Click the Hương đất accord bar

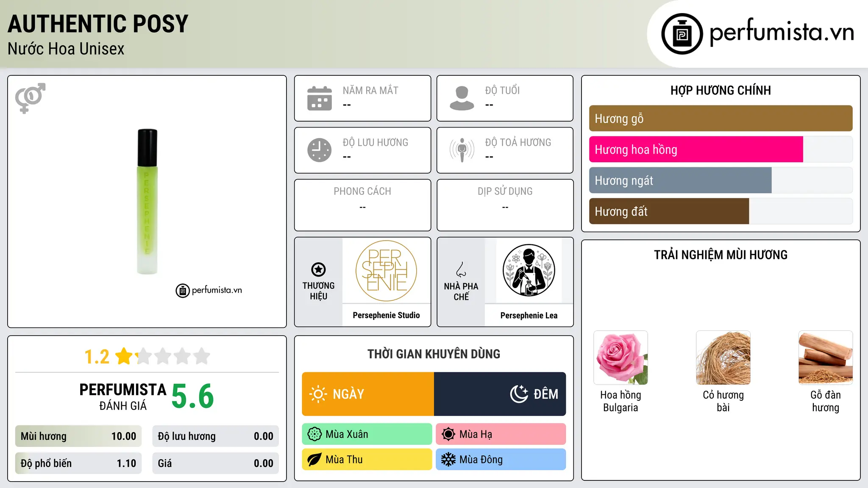721,211
